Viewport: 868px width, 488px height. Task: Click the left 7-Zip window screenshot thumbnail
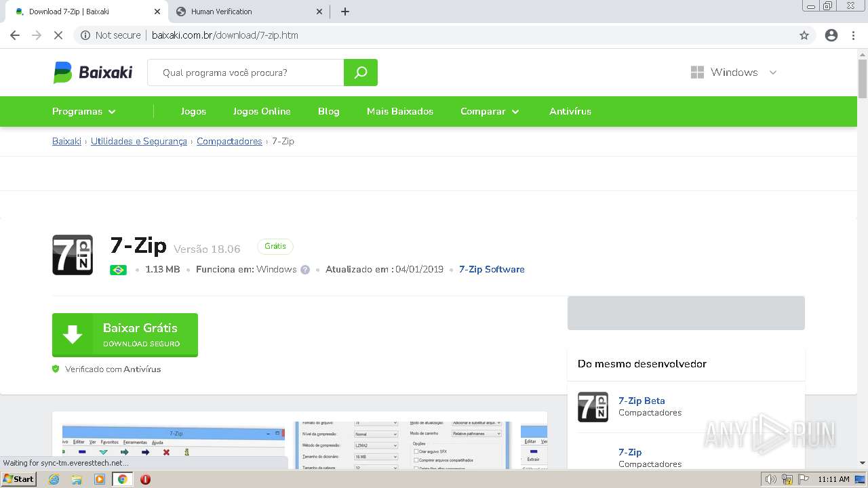tap(174, 447)
